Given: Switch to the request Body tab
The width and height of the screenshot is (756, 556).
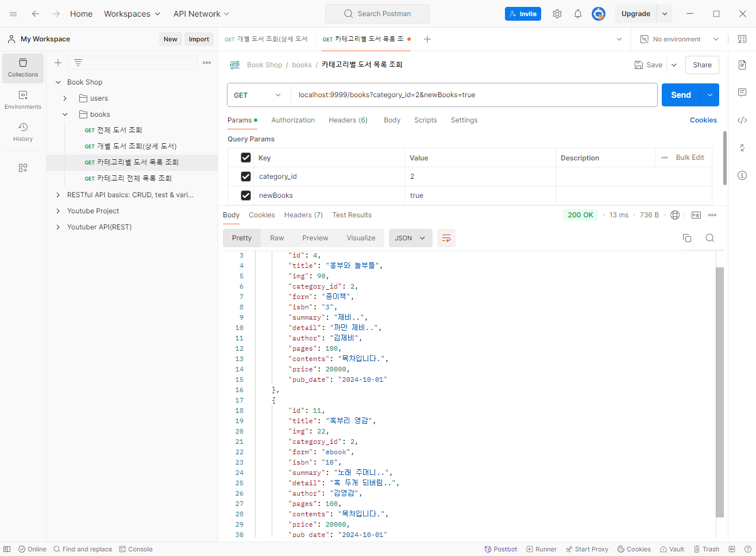Looking at the screenshot, I should [x=392, y=120].
